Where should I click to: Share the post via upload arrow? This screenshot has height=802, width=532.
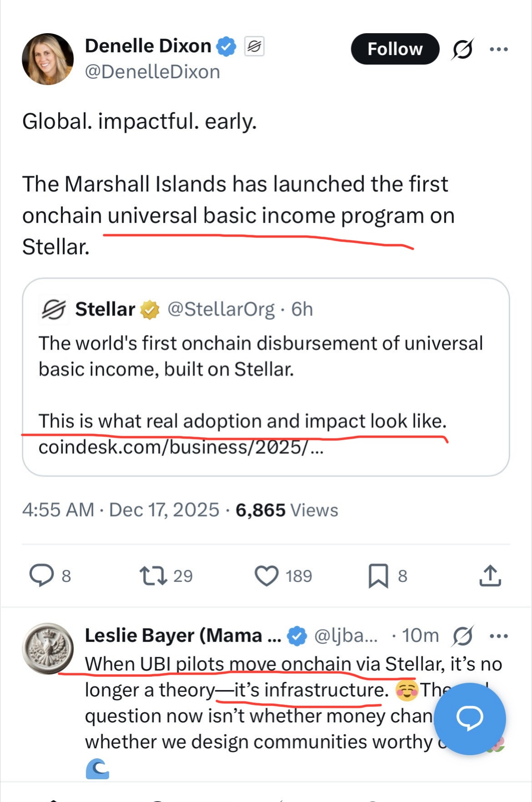[x=490, y=575]
